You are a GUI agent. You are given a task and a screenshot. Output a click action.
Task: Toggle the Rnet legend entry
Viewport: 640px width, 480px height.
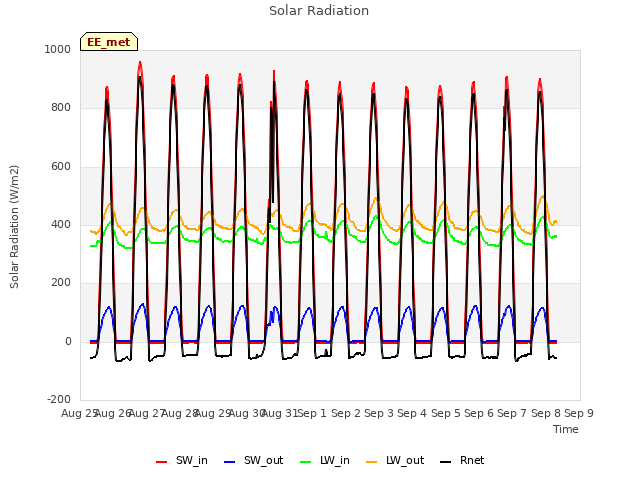(462, 461)
